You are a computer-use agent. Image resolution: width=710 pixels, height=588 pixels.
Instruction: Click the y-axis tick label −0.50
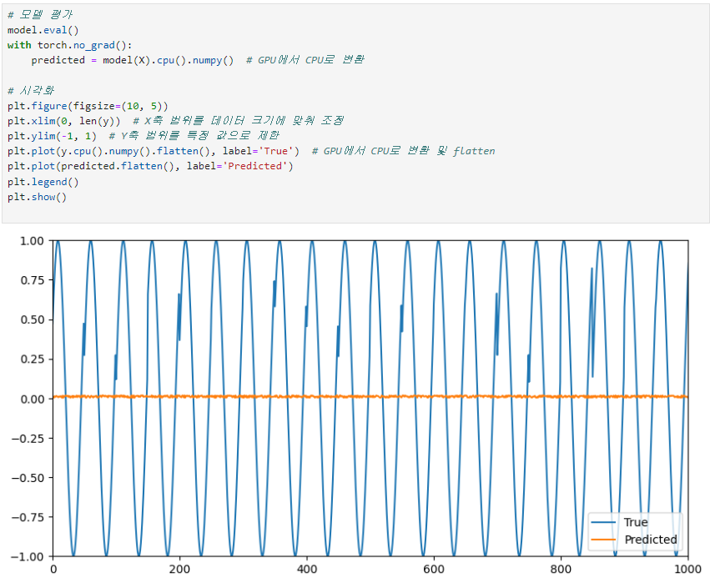click(28, 478)
